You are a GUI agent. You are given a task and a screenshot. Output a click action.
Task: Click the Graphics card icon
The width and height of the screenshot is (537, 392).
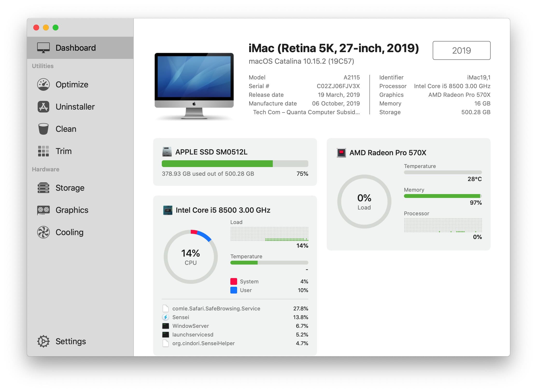pos(43,210)
